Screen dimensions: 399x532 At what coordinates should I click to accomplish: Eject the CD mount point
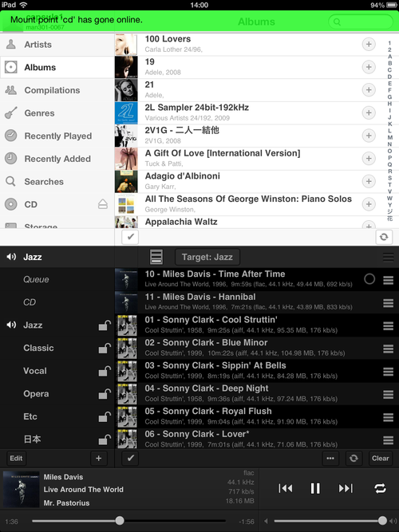pyautogui.click(x=103, y=204)
